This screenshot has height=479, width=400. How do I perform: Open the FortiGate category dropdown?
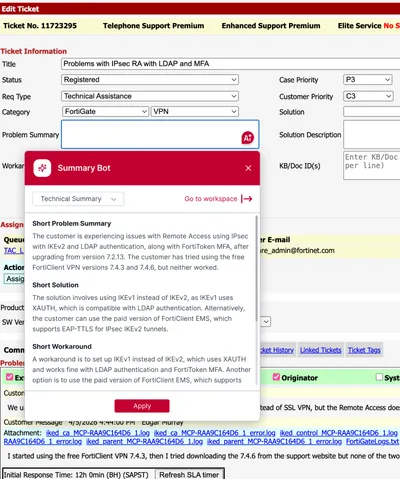[105, 111]
